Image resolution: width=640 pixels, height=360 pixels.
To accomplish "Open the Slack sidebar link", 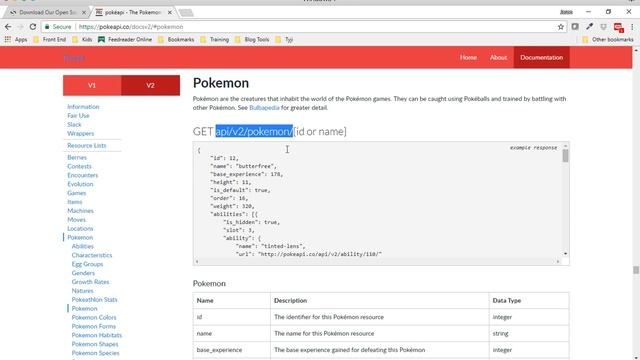I will click(x=74, y=124).
